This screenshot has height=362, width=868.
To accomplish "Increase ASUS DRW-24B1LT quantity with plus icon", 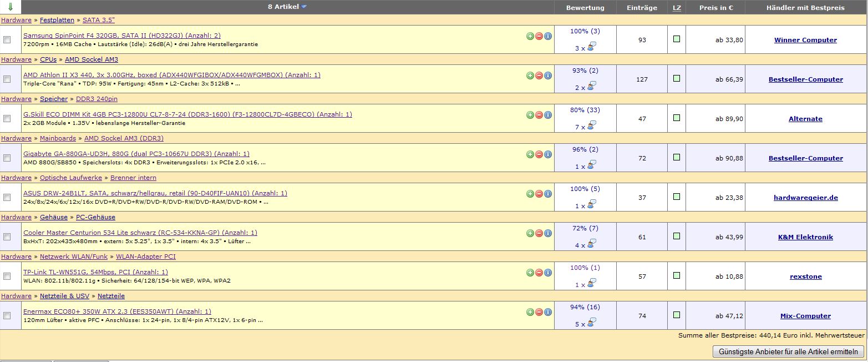I will 530,194.
